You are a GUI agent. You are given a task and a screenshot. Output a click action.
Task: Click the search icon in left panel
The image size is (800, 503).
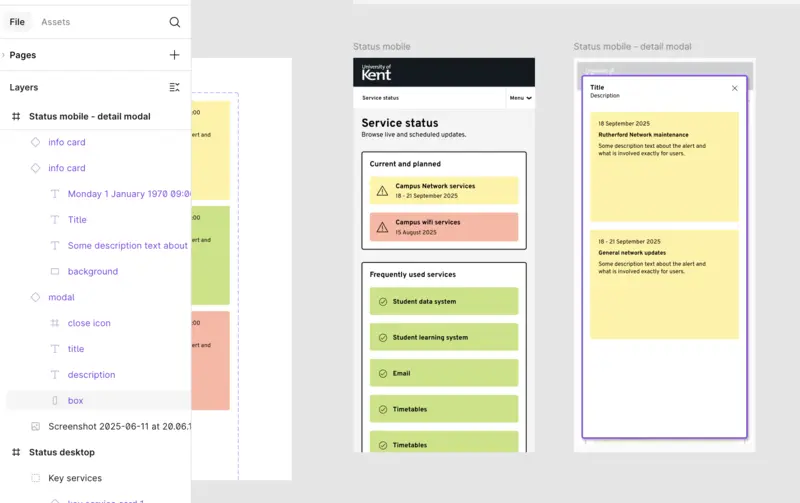[175, 22]
